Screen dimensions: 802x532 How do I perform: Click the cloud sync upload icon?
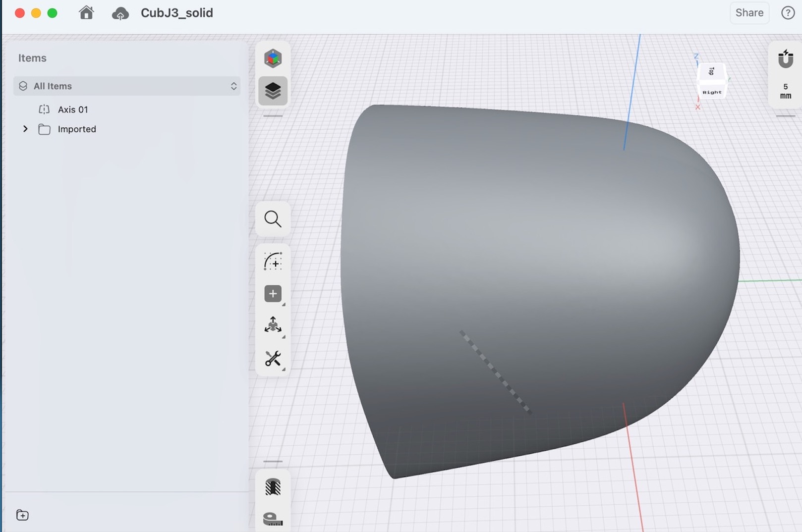point(120,13)
